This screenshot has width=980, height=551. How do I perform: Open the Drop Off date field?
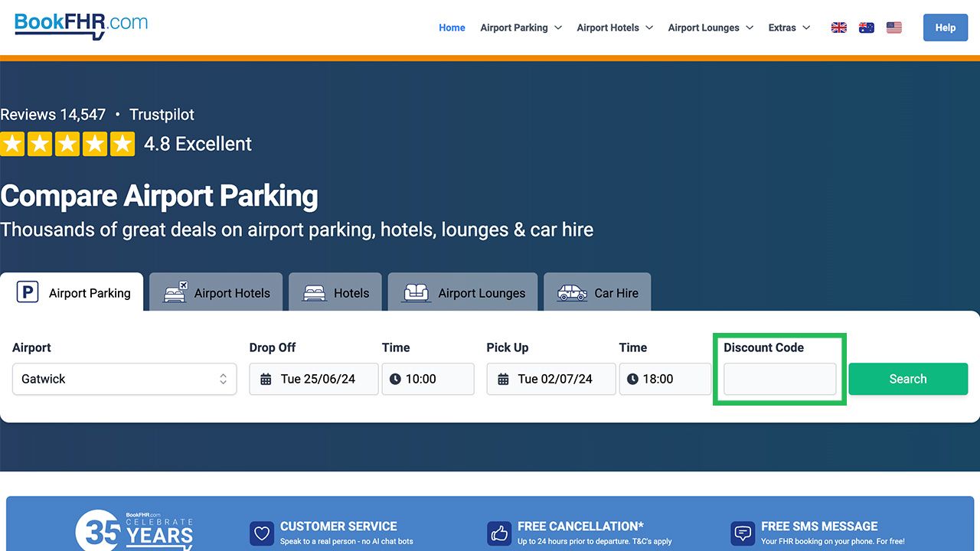click(314, 379)
